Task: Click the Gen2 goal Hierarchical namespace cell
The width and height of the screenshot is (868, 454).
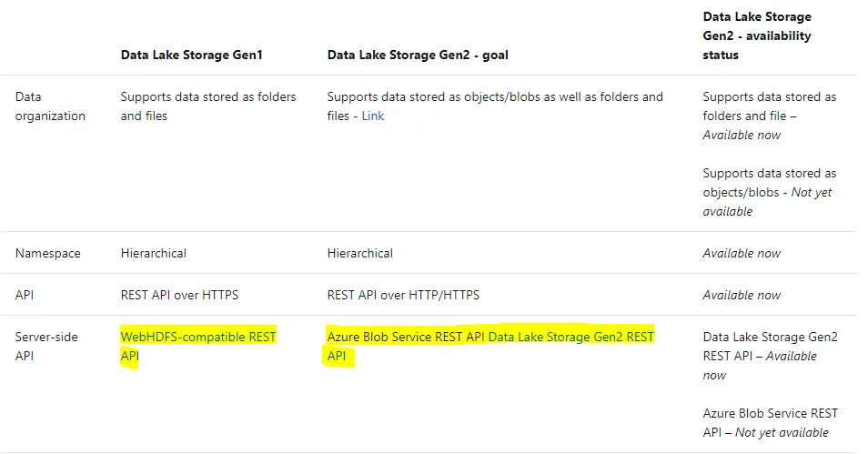Action: 360,253
